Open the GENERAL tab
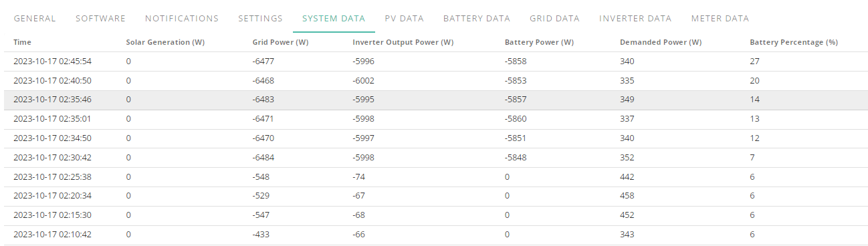868x246 pixels. point(35,19)
